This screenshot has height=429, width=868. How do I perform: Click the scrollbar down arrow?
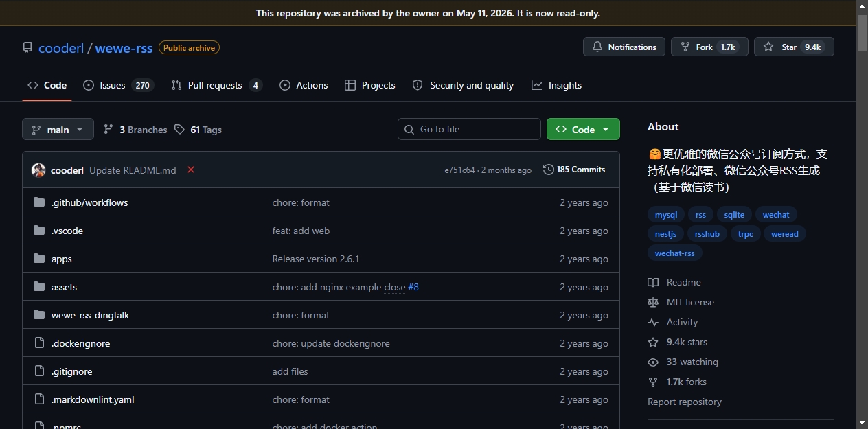pos(862,422)
